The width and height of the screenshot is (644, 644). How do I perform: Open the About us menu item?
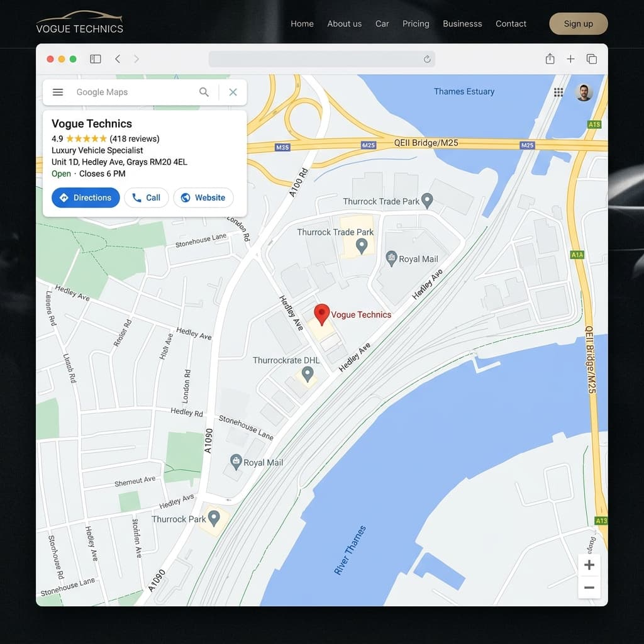tap(344, 24)
